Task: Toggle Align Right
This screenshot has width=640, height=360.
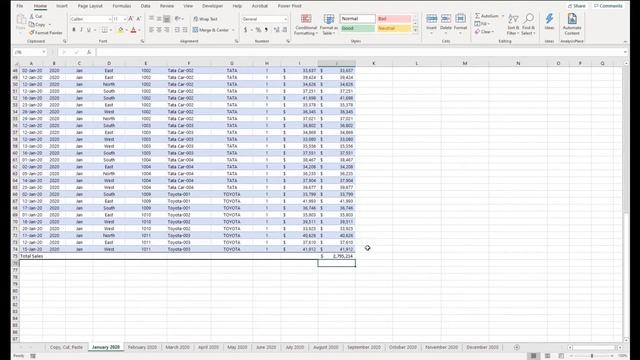Action: (x=167, y=30)
